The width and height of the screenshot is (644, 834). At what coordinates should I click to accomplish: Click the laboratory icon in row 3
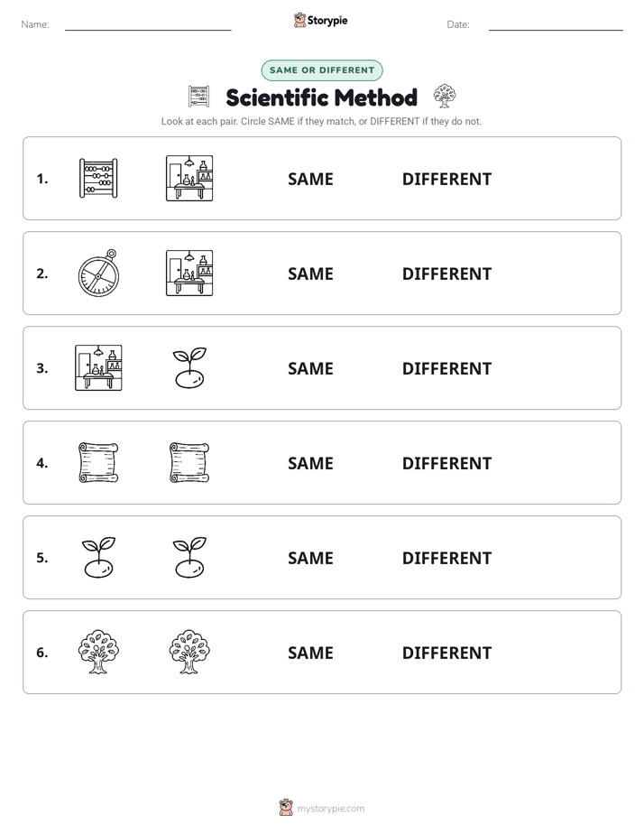tap(98, 367)
